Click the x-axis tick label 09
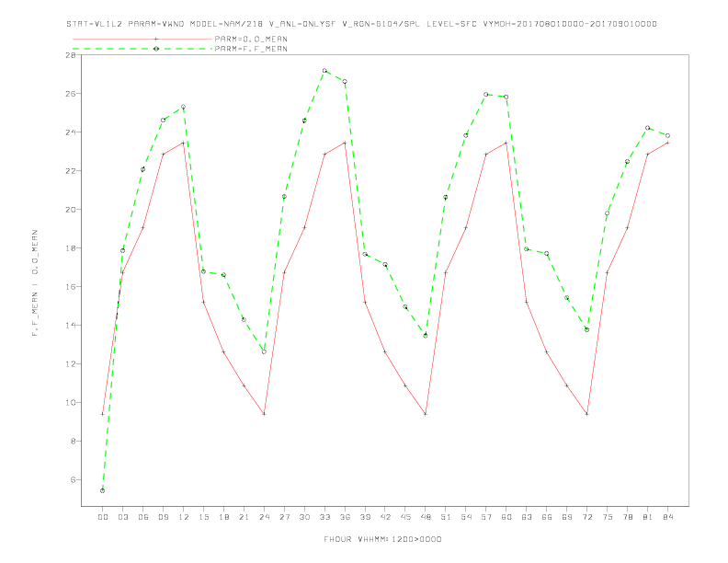728x563 pixels. coord(163,517)
